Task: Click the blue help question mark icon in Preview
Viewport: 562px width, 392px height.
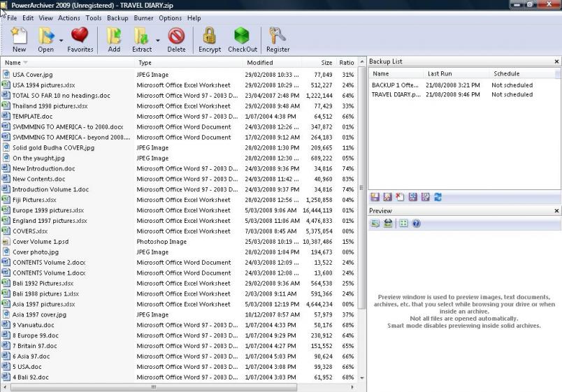Action: [416, 224]
